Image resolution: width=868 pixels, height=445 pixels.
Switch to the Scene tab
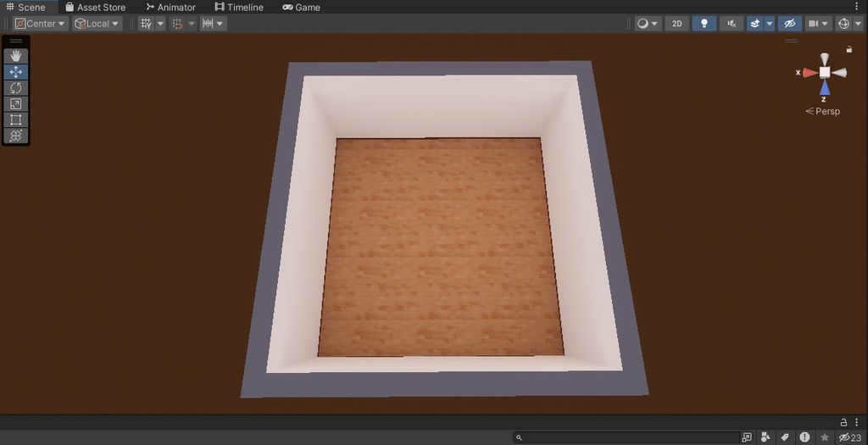click(25, 7)
